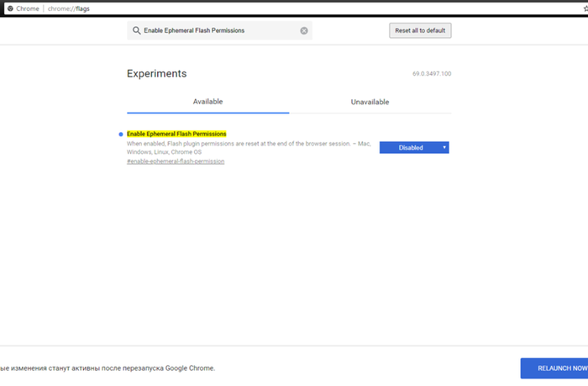This screenshot has width=588, height=386.
Task: Open the #enable-ephemeral-flash-permission anchor link
Action: (176, 161)
